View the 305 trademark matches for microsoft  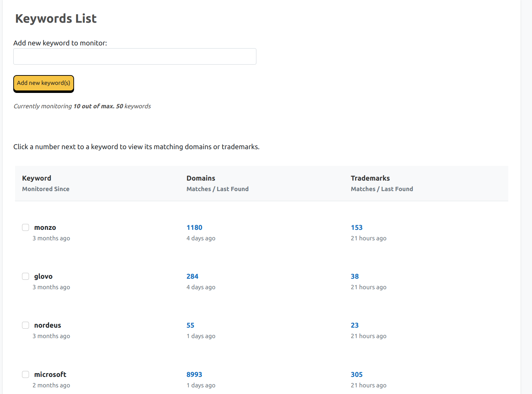pyautogui.click(x=357, y=374)
